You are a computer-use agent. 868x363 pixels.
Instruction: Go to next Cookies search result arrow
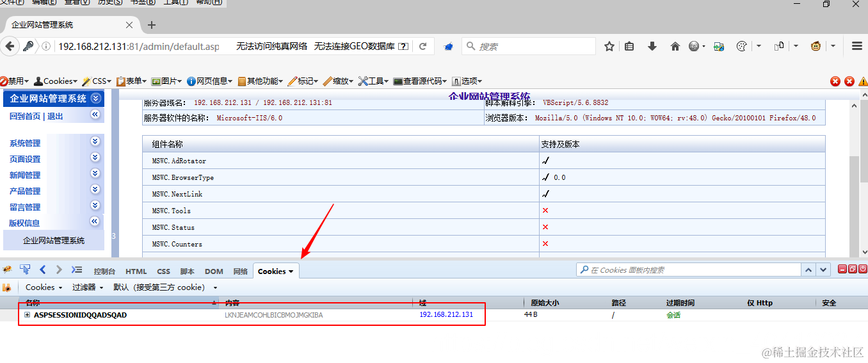coord(823,270)
